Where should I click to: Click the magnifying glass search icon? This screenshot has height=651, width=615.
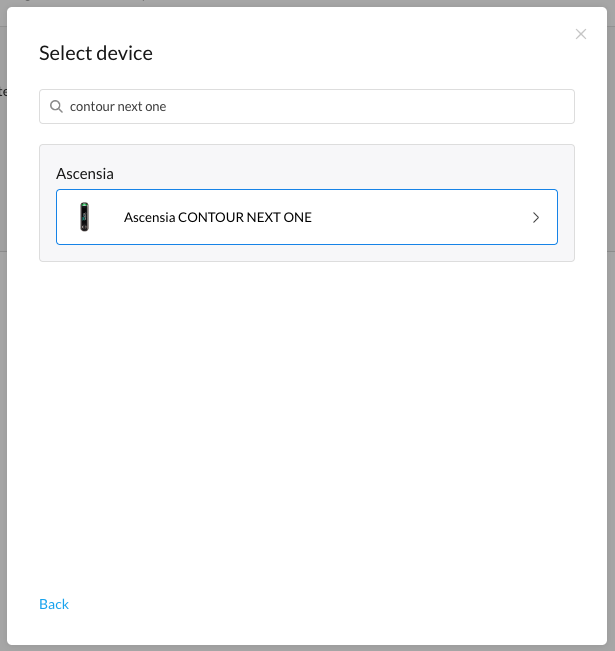(56, 107)
